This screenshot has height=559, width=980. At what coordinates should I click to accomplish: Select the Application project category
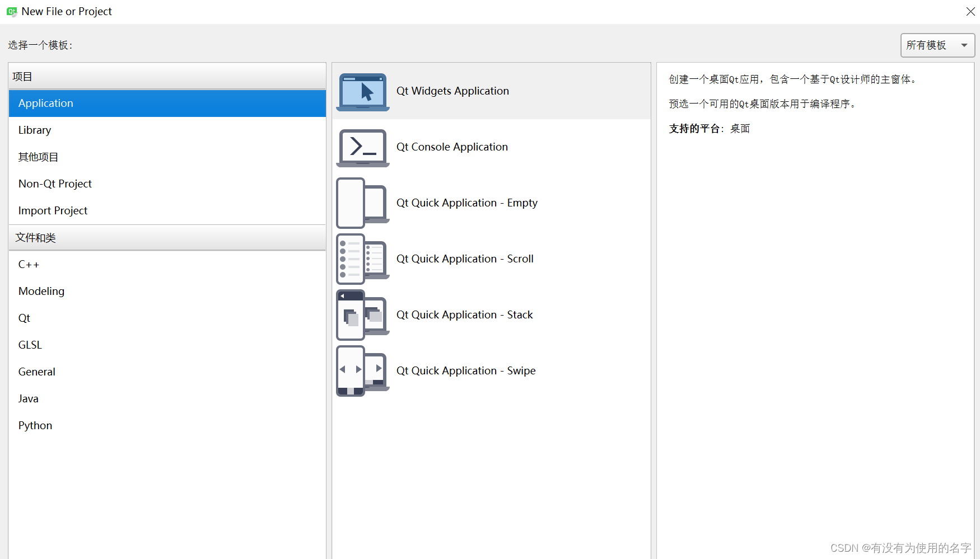point(167,104)
